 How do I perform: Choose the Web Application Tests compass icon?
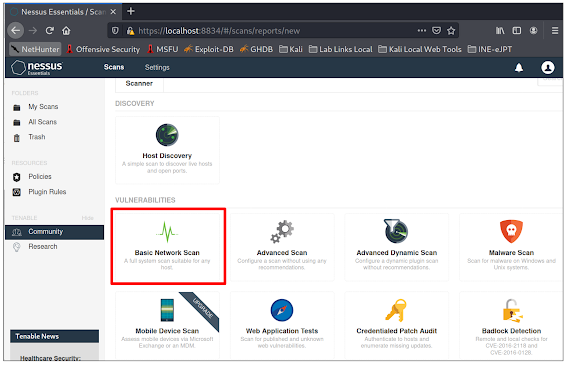282,310
